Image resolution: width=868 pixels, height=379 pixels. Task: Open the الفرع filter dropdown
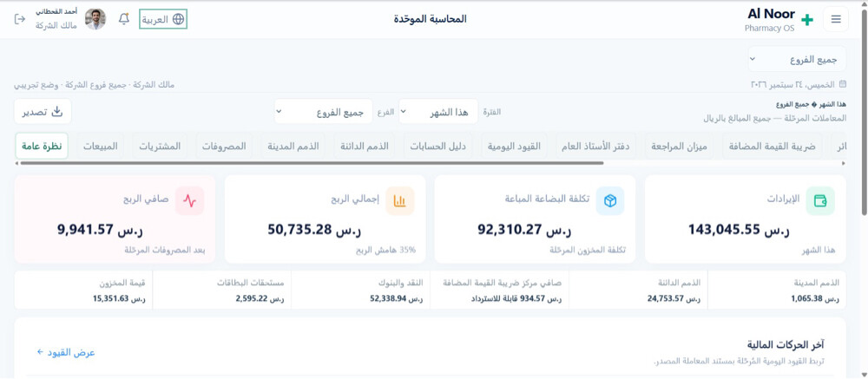323,112
